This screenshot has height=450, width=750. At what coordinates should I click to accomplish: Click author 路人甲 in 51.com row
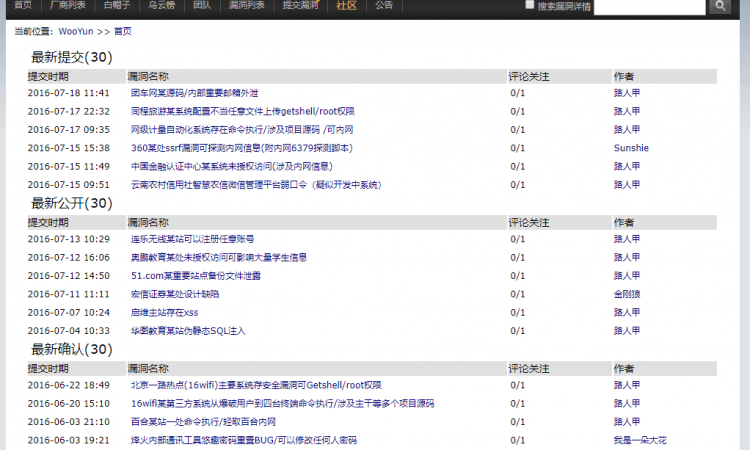point(627,276)
